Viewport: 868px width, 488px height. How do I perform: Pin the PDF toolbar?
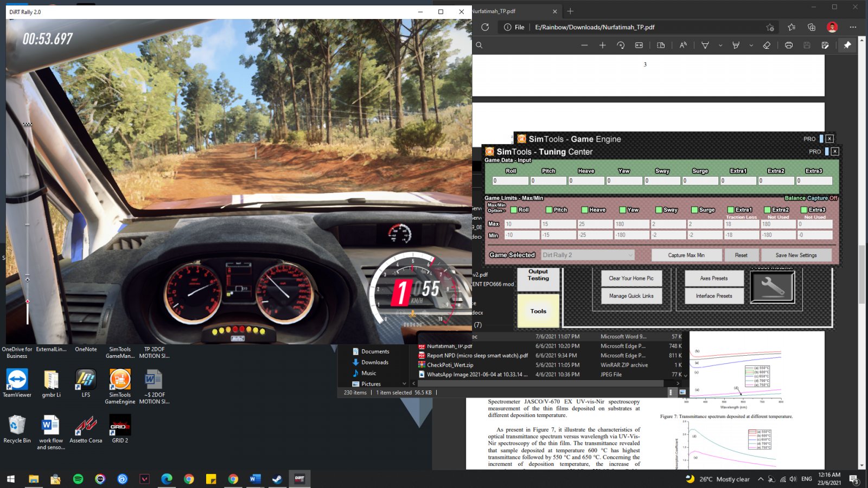[847, 46]
